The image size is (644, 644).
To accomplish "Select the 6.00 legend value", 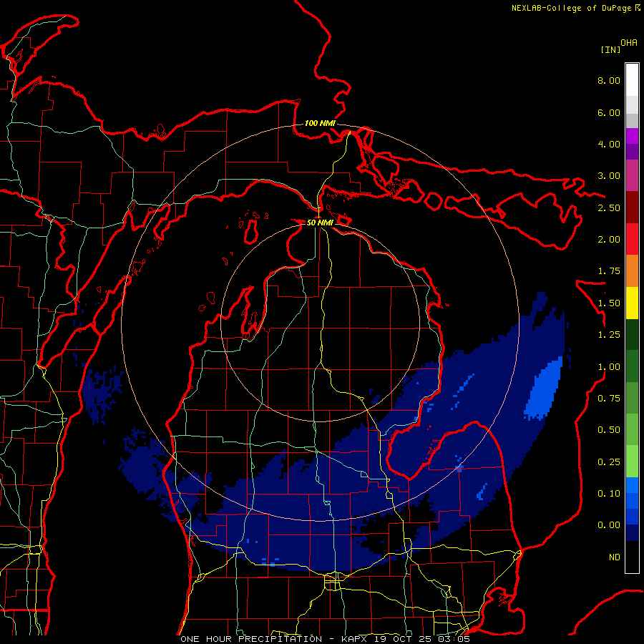I will pyautogui.click(x=609, y=112).
